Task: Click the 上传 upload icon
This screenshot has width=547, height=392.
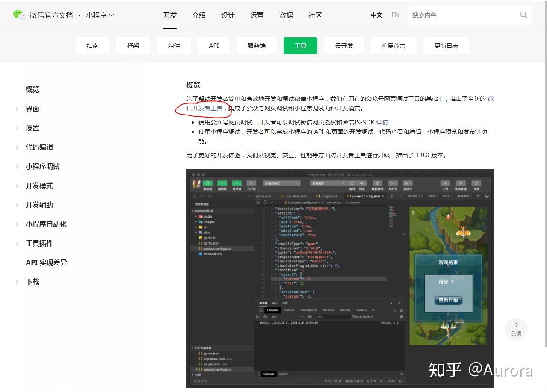Action: (x=445, y=183)
